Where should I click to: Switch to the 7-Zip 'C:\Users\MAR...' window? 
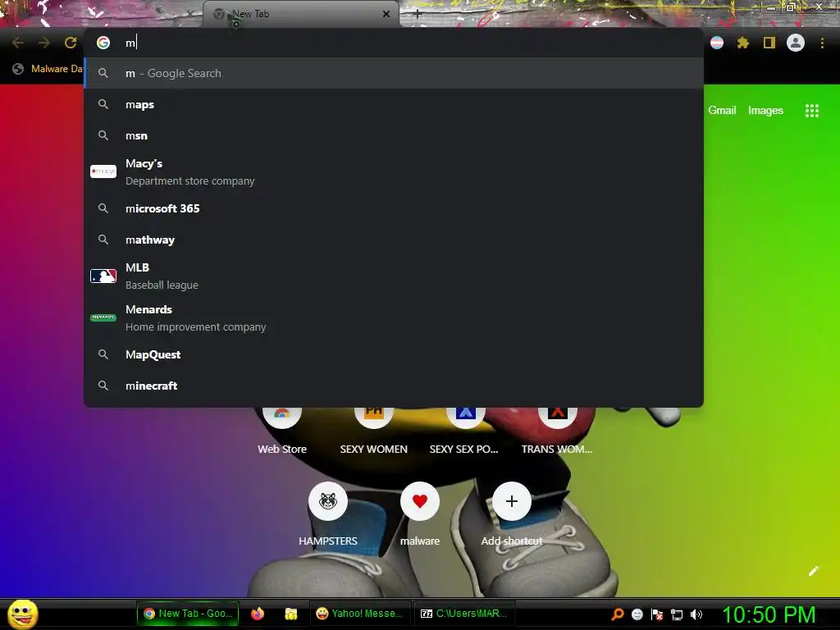[x=463, y=614]
